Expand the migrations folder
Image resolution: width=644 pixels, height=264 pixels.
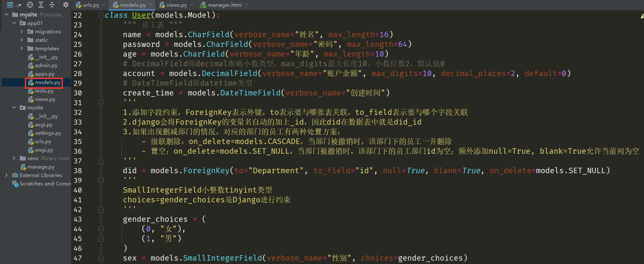pyautogui.click(x=22, y=32)
